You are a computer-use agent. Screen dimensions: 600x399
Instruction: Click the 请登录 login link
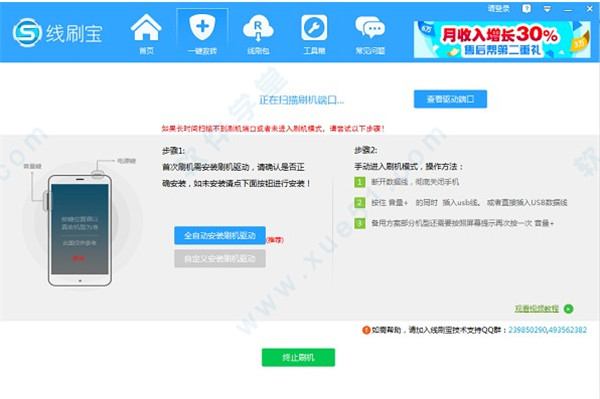coord(499,8)
